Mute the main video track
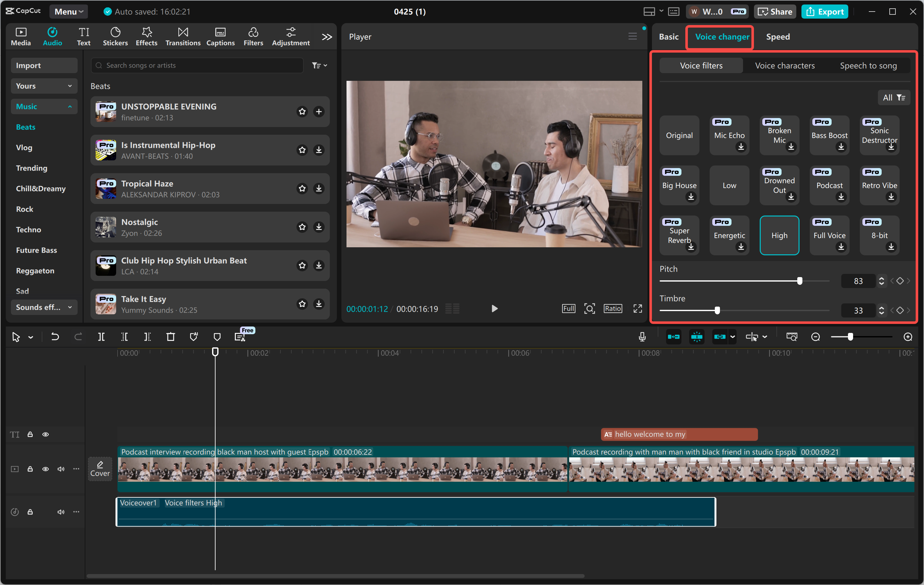This screenshot has height=585, width=924. point(61,469)
